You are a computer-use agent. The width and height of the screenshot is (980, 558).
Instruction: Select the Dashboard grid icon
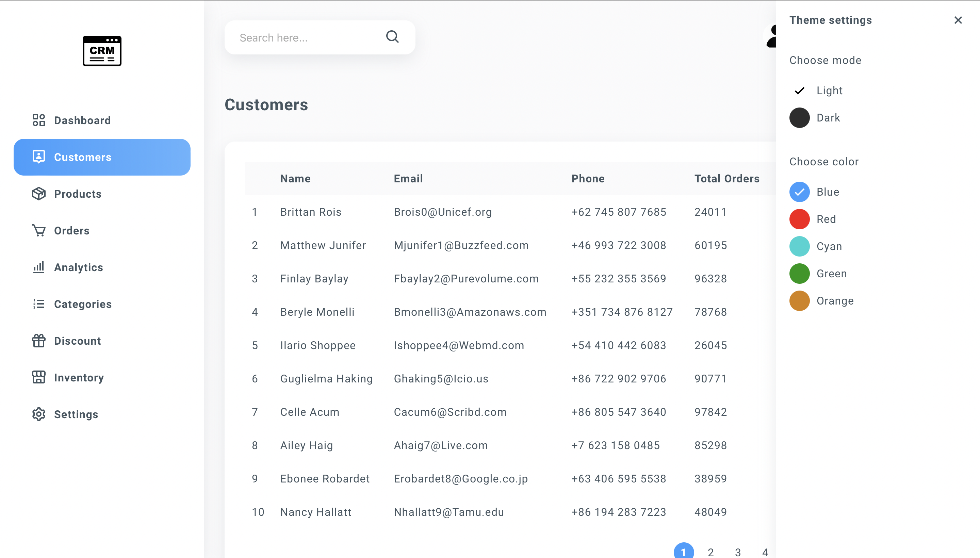[38, 120]
